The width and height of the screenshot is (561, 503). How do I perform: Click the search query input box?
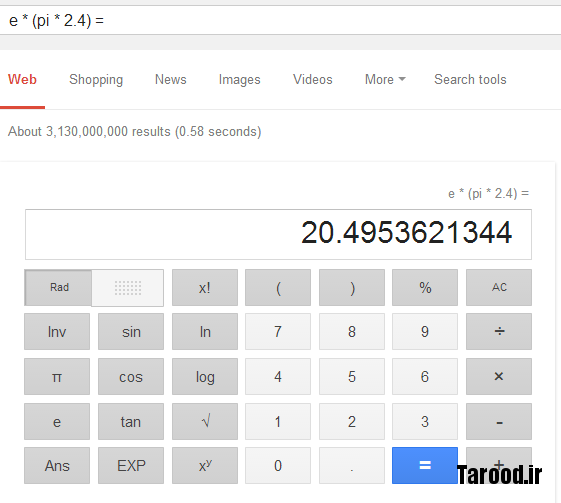tap(280, 20)
